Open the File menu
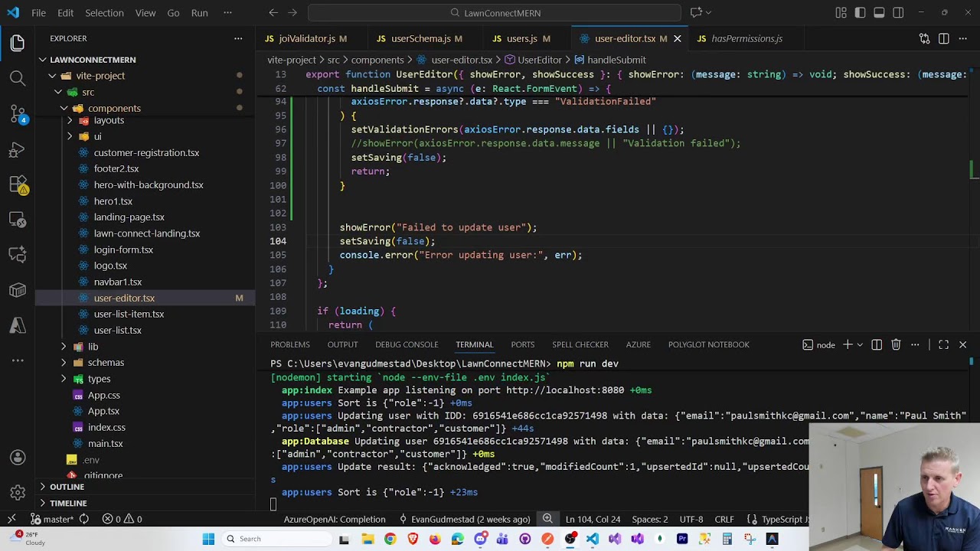Viewport: 980px width, 551px height. [x=38, y=13]
